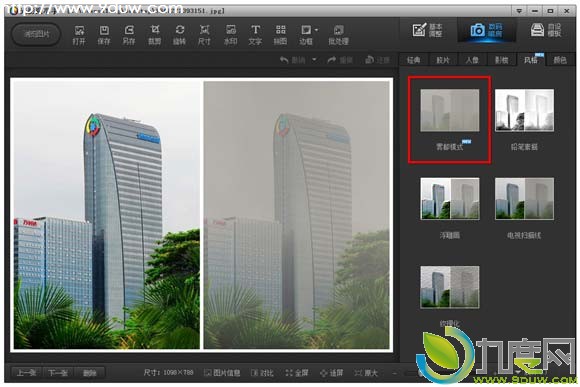
Task: Click the Save (保存) toolbar icon
Action: click(104, 35)
